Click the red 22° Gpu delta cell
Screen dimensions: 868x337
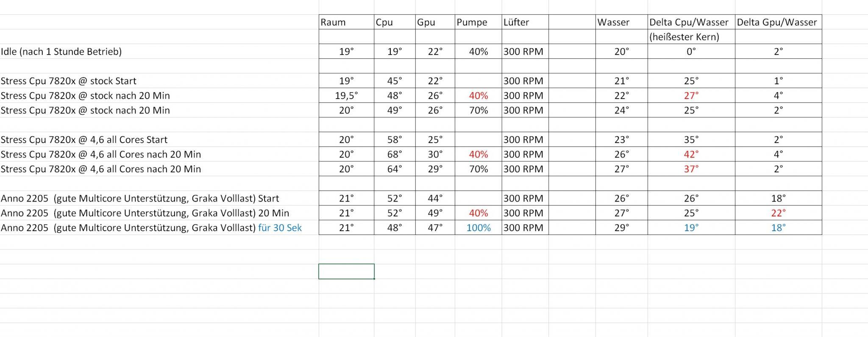(778, 213)
